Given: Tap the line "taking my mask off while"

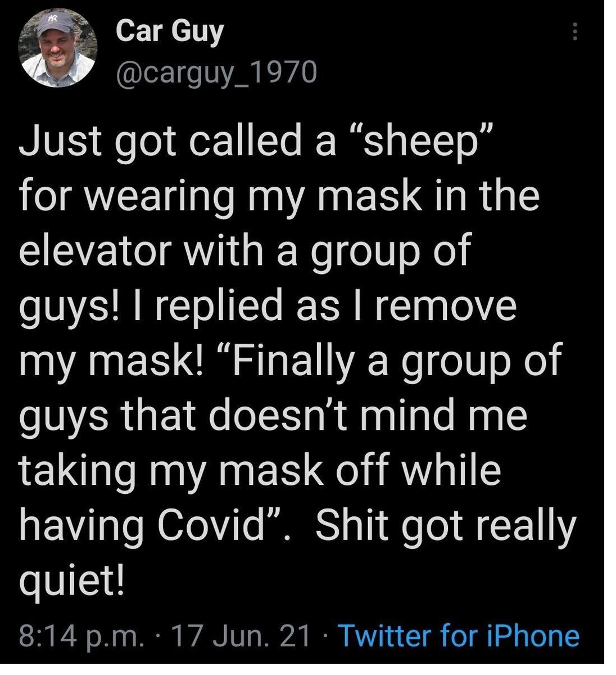Looking at the screenshot, I should [260, 470].
